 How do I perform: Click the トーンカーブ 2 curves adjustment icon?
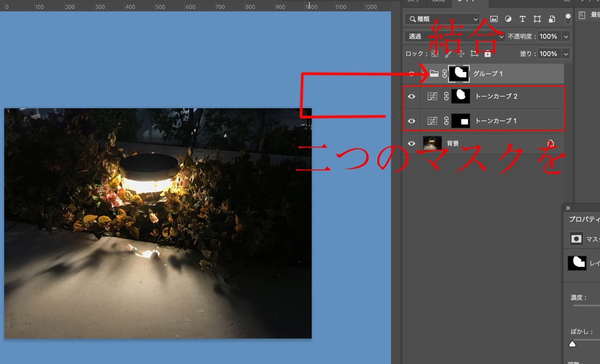click(x=432, y=97)
